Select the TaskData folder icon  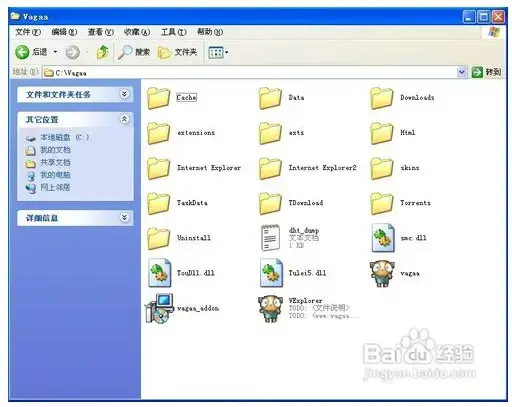tap(158, 203)
